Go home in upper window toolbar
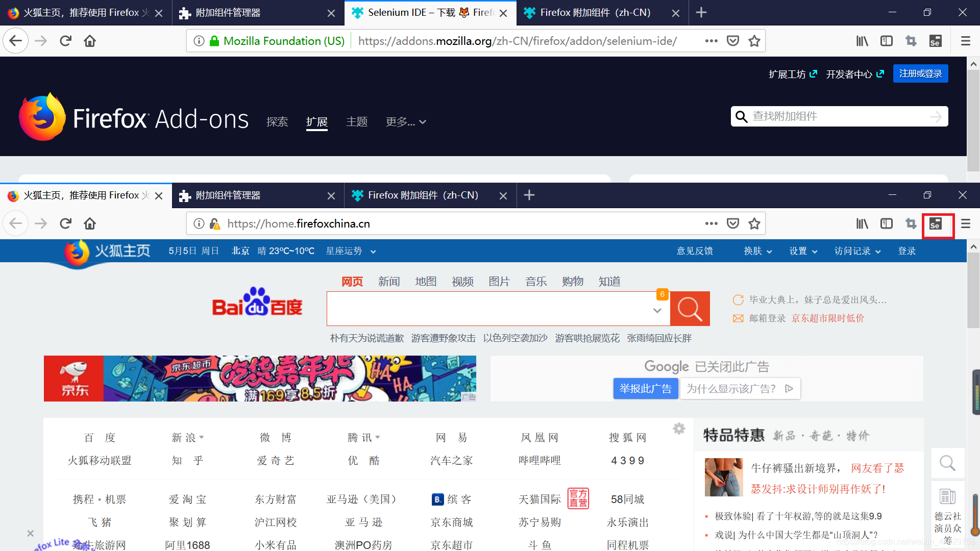 tap(90, 41)
